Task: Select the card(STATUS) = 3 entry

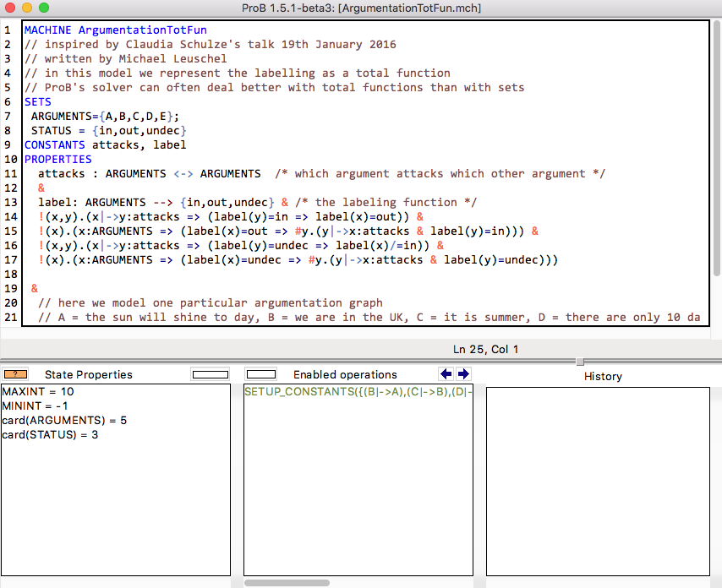Action: (x=50, y=435)
